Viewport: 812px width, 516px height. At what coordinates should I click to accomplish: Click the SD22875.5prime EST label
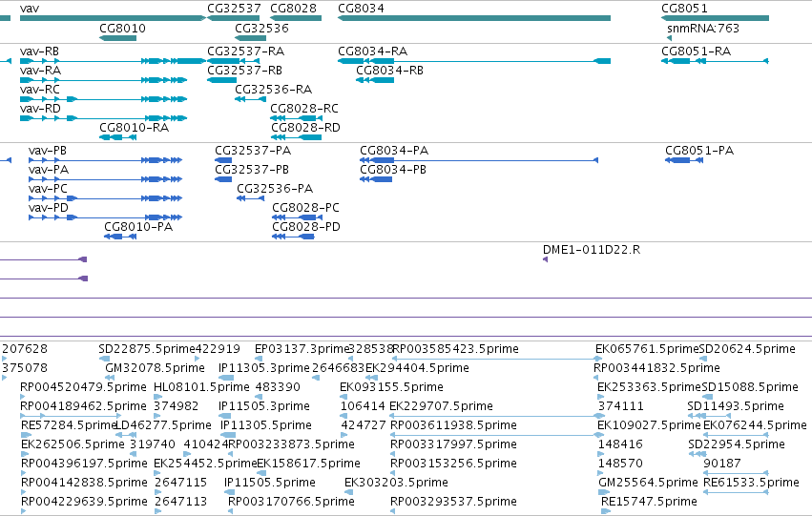[x=147, y=349]
